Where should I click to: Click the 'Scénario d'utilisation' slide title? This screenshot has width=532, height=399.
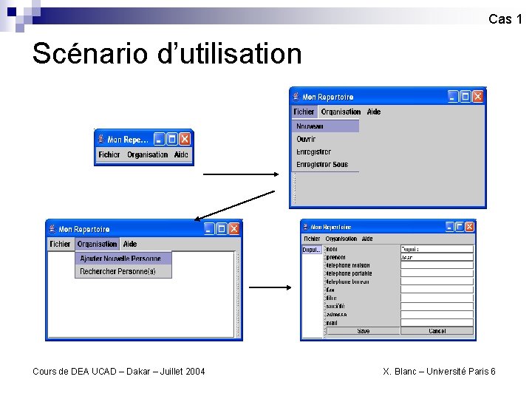pos(167,54)
